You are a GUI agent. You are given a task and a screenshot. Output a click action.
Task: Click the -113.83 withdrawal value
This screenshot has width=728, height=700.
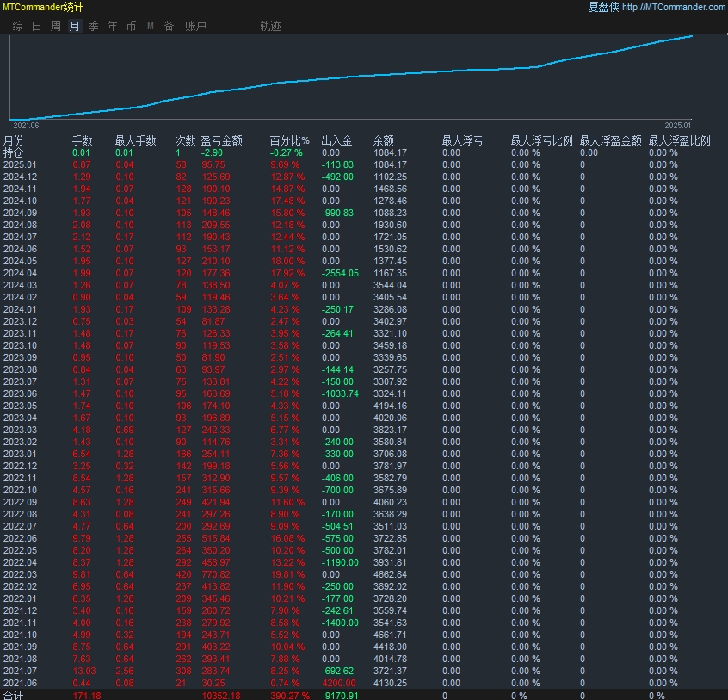[337, 164]
